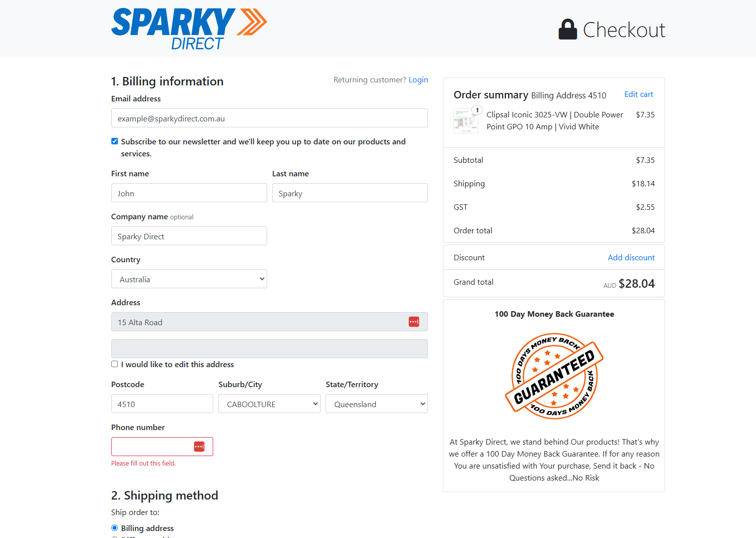This screenshot has width=756, height=538.
Task: Click the item quantity badge on product image
Action: [x=477, y=110]
